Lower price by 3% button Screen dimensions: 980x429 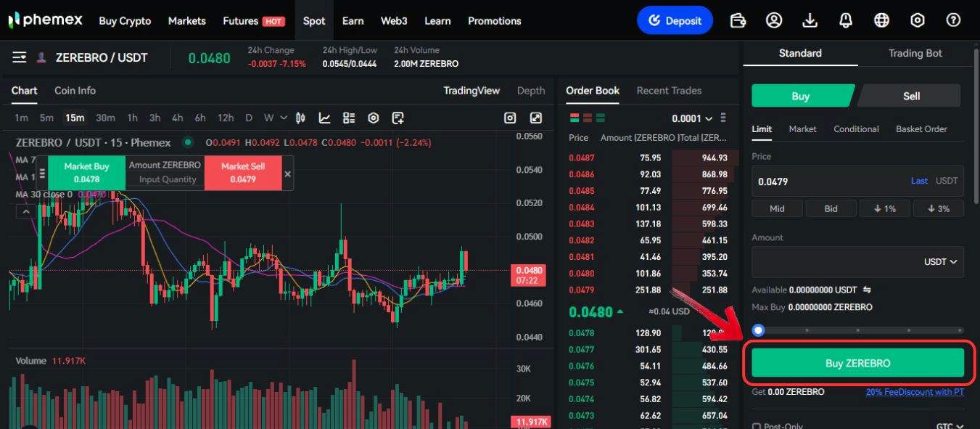click(x=939, y=208)
